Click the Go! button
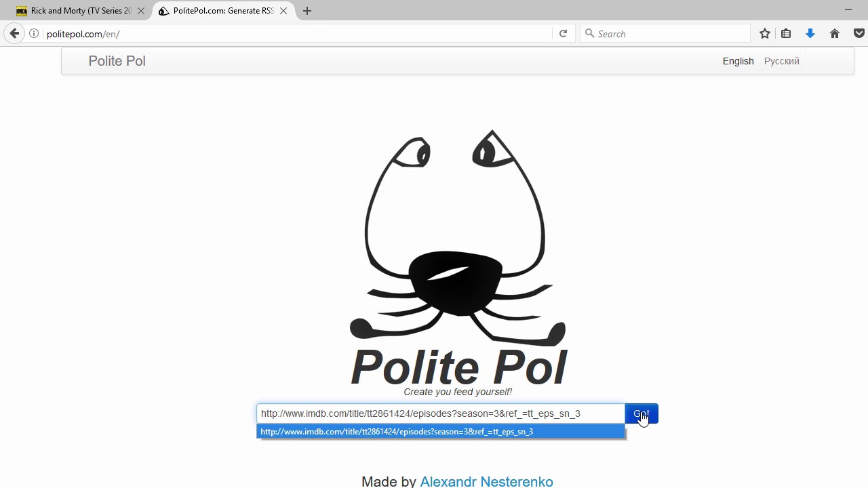 (642, 413)
